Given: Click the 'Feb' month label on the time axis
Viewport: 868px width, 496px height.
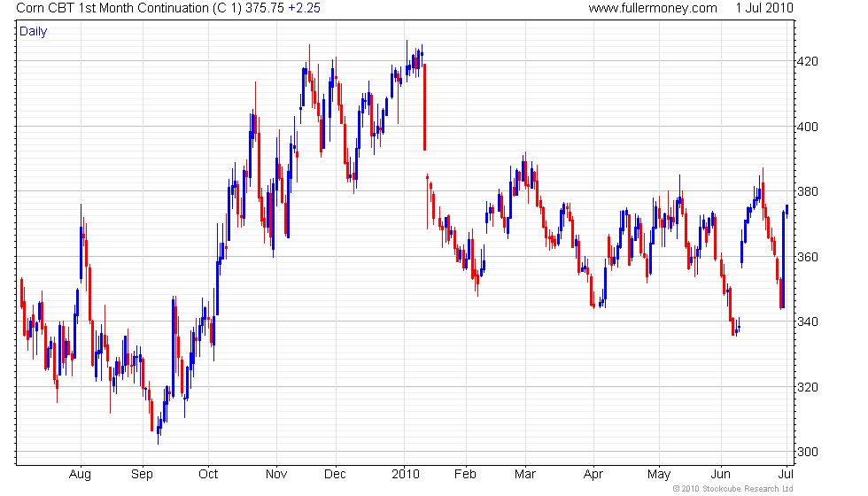Looking at the screenshot, I should 465,475.
